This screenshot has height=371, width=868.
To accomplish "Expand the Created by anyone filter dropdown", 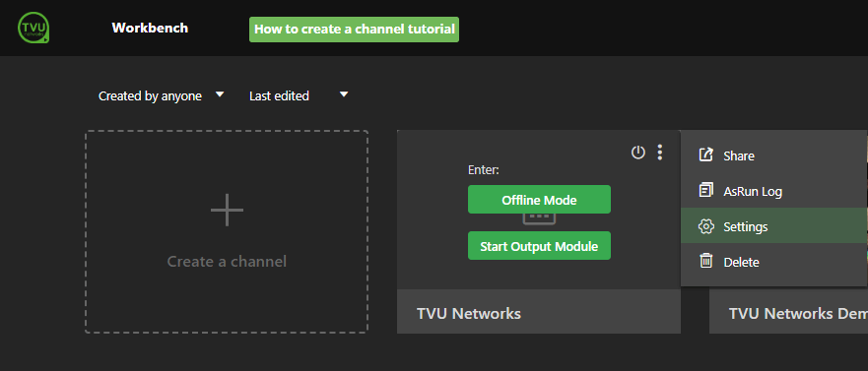I will (162, 96).
